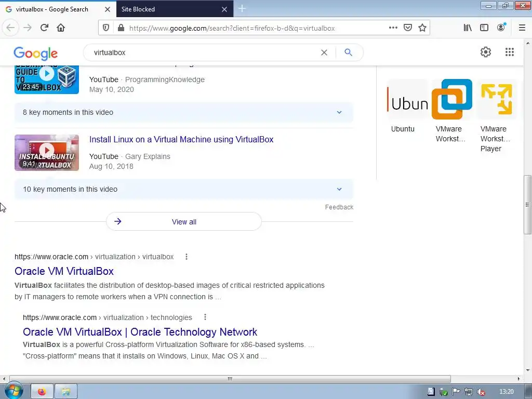Open the Firefox account icon
The height and width of the screenshot is (399, 532).
point(501,28)
